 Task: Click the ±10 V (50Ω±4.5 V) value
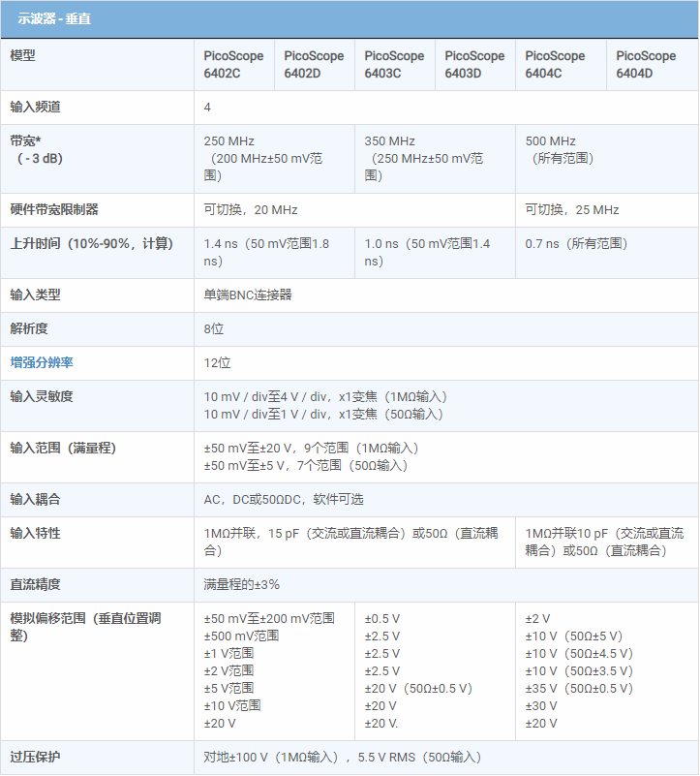(579, 654)
